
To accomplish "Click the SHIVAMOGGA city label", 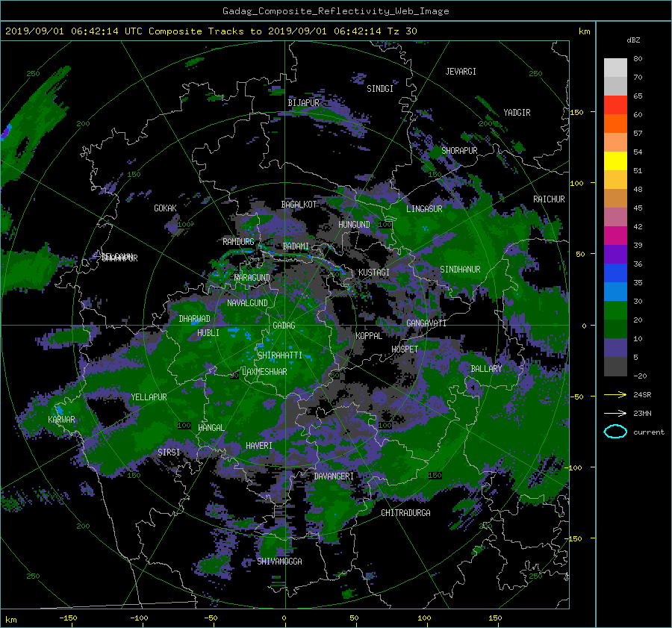I will click(x=279, y=562).
